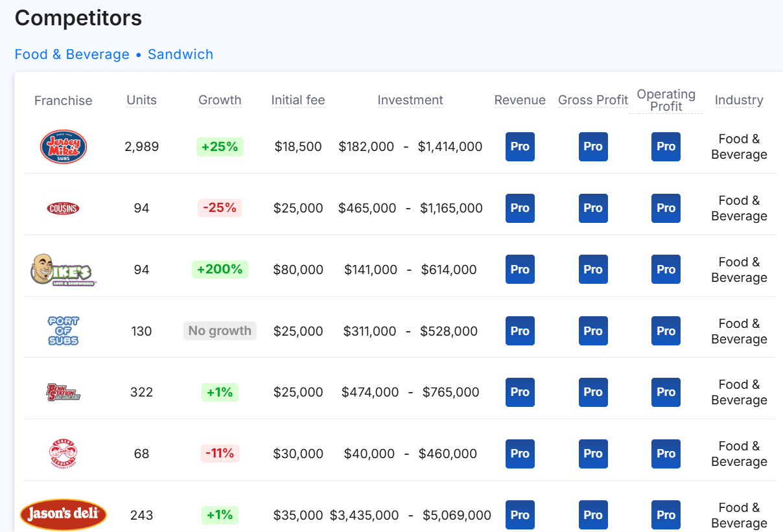Image resolution: width=783 pixels, height=532 pixels.
Task: Click the Pro Revenue badge in the +200% growth row
Action: [x=520, y=270]
